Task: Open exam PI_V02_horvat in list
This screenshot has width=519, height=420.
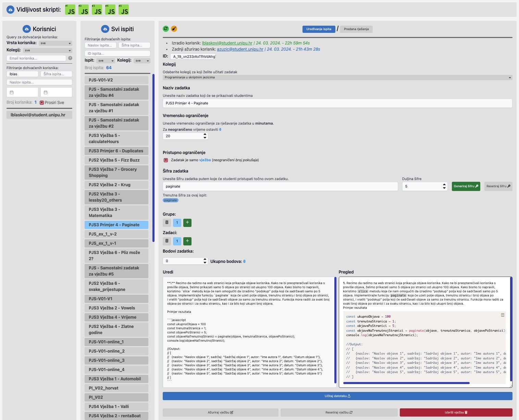Action: pyautogui.click(x=116, y=388)
